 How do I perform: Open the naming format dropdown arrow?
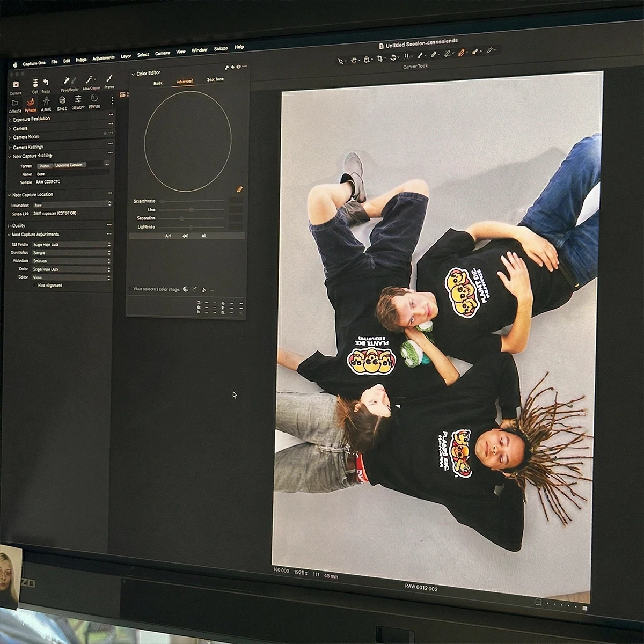107,164
